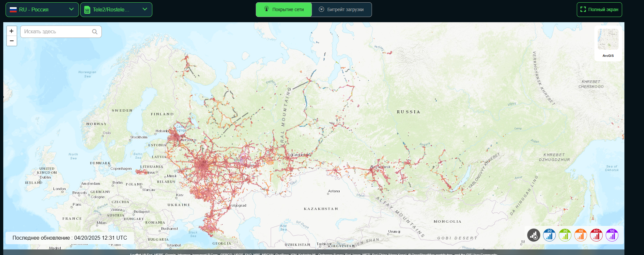The image size is (644, 255).
Task: Click the Minsk city label
Action: [172, 176]
